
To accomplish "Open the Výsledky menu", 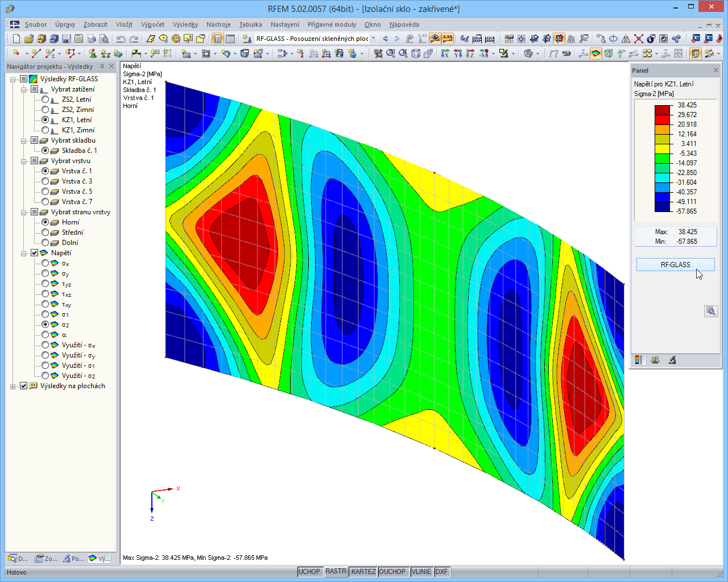I will click(185, 24).
